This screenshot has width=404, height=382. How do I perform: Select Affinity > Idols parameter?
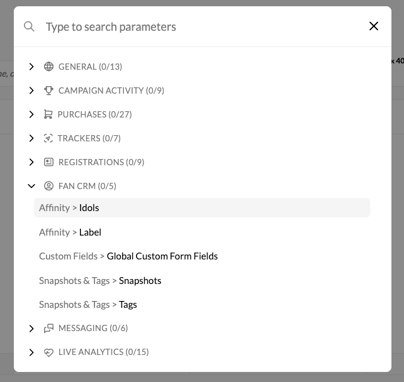[202, 208]
